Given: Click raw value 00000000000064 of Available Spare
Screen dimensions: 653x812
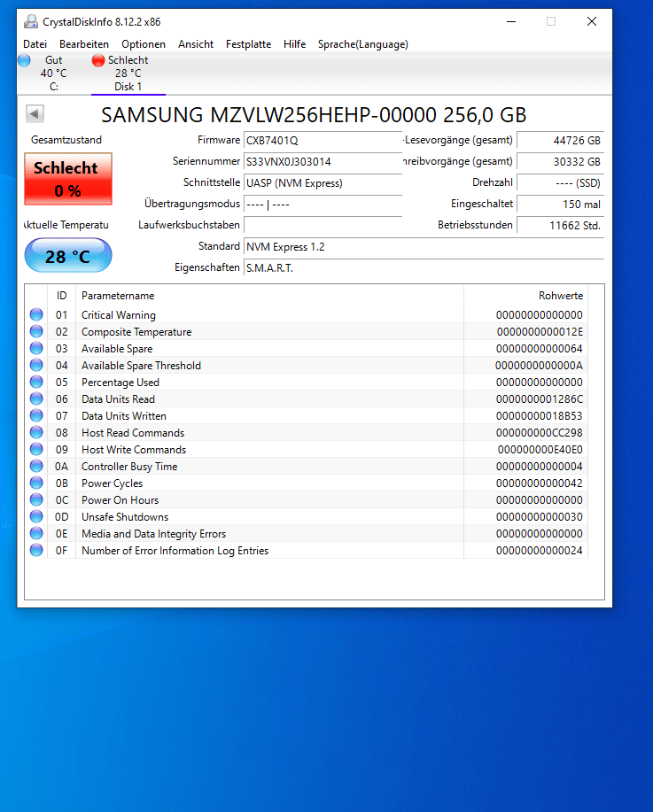Looking at the screenshot, I should point(539,349).
